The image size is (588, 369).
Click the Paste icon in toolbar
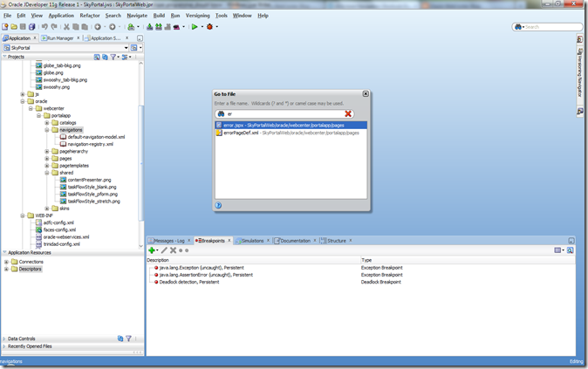click(85, 27)
